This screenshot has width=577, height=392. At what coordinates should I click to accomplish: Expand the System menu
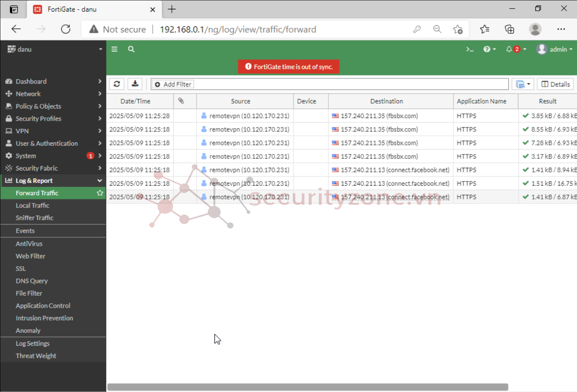pyautogui.click(x=53, y=156)
